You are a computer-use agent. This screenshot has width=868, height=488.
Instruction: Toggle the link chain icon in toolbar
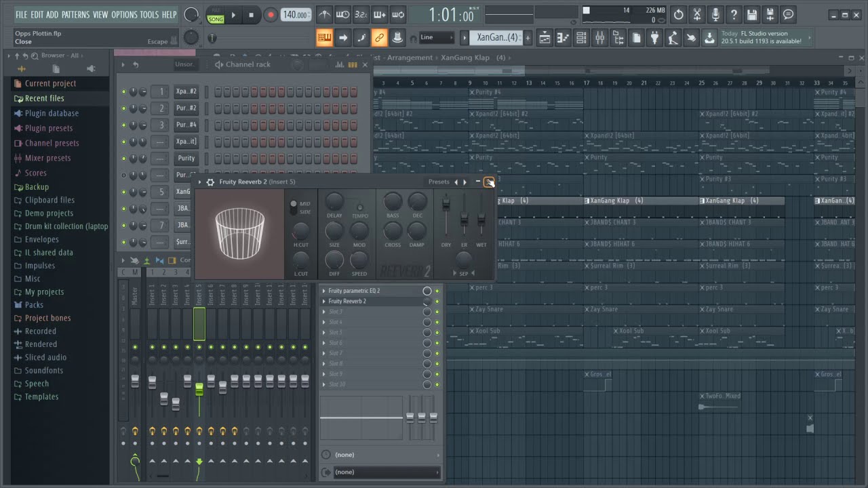coord(379,38)
